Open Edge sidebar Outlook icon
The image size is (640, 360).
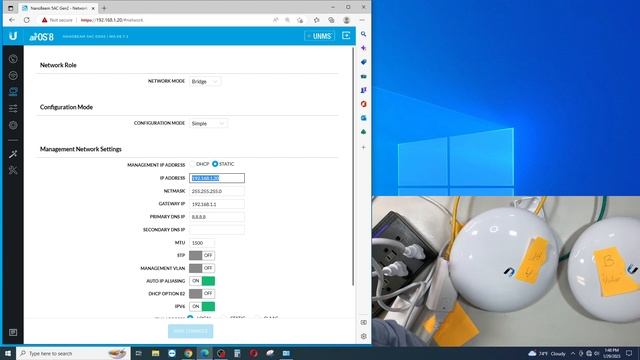coord(363,118)
